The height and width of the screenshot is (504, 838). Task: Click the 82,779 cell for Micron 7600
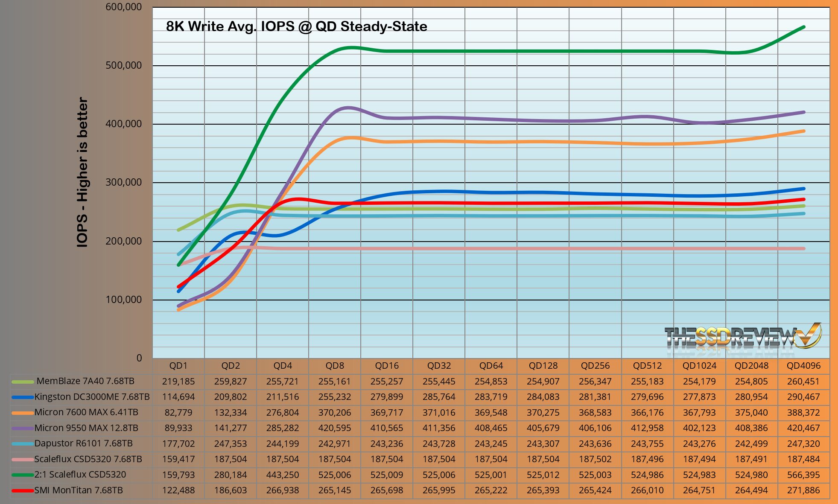(x=178, y=413)
